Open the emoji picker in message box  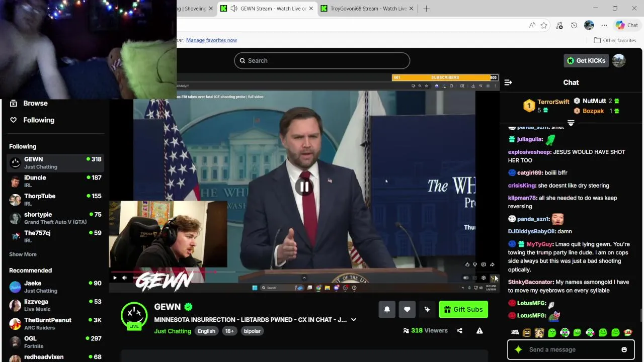624,349
